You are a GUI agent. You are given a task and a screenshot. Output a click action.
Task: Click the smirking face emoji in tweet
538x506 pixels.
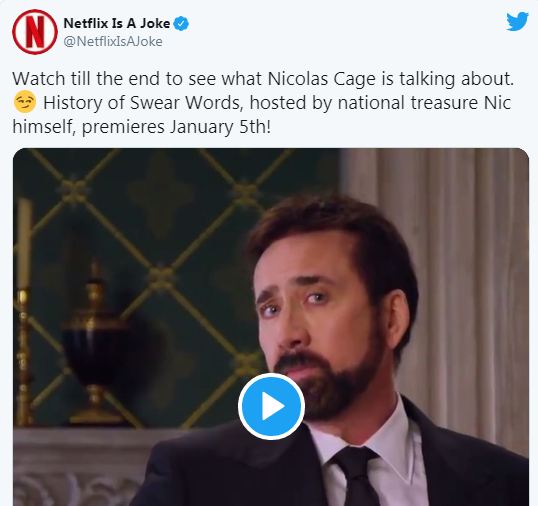(25, 103)
